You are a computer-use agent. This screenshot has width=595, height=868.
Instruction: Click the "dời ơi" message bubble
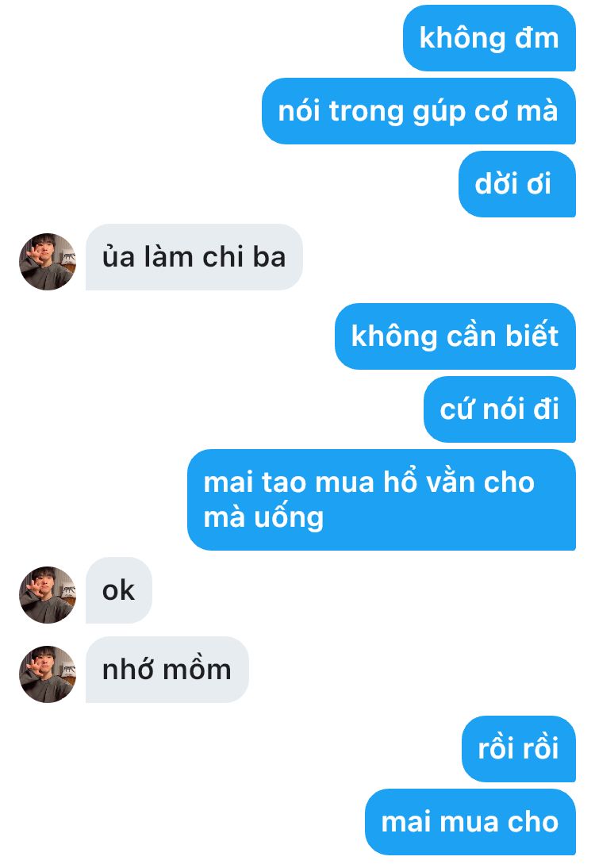517,184
